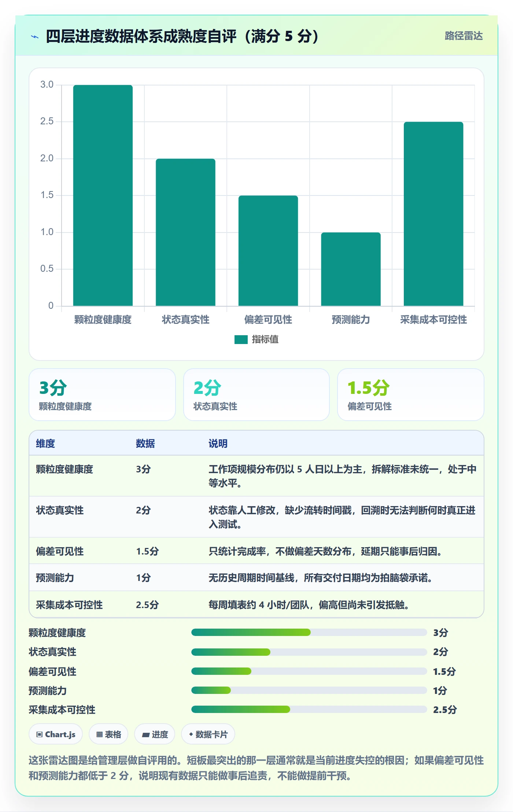Click the 状态真实性 progress bar

[x=309, y=652]
